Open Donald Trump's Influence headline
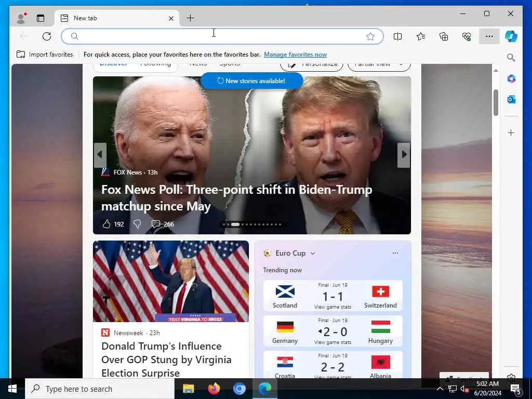Screen dimensions: 532x399 click(x=166, y=360)
